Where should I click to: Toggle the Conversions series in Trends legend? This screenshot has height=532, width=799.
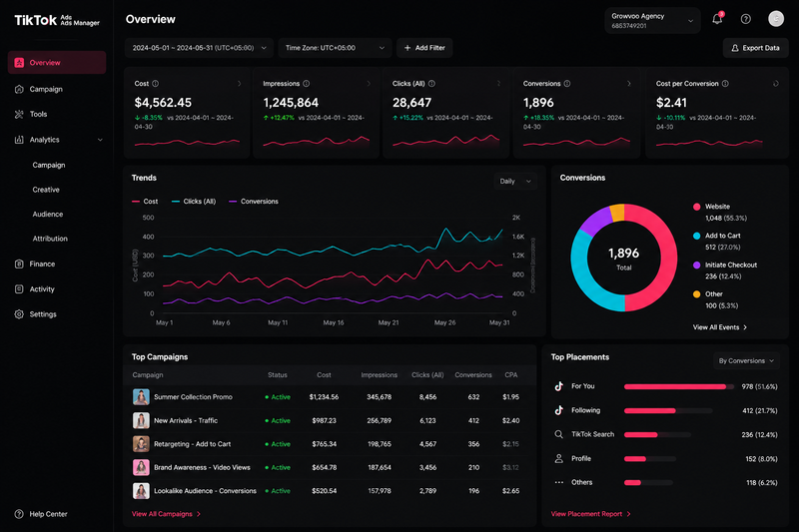click(x=254, y=202)
